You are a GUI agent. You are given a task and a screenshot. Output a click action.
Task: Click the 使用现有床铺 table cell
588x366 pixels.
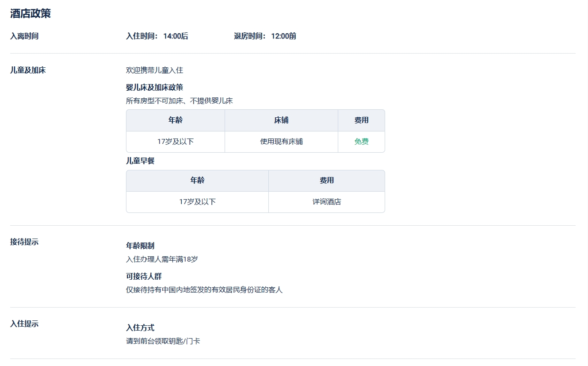(x=281, y=142)
